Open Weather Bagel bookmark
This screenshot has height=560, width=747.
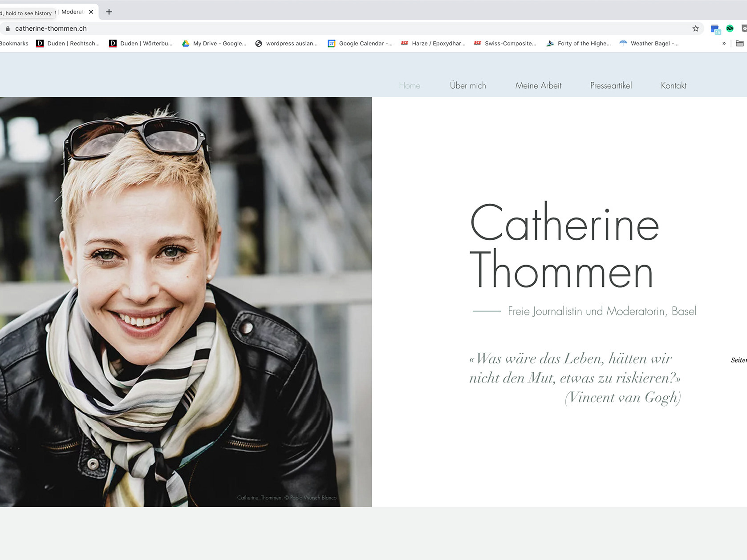tap(650, 44)
